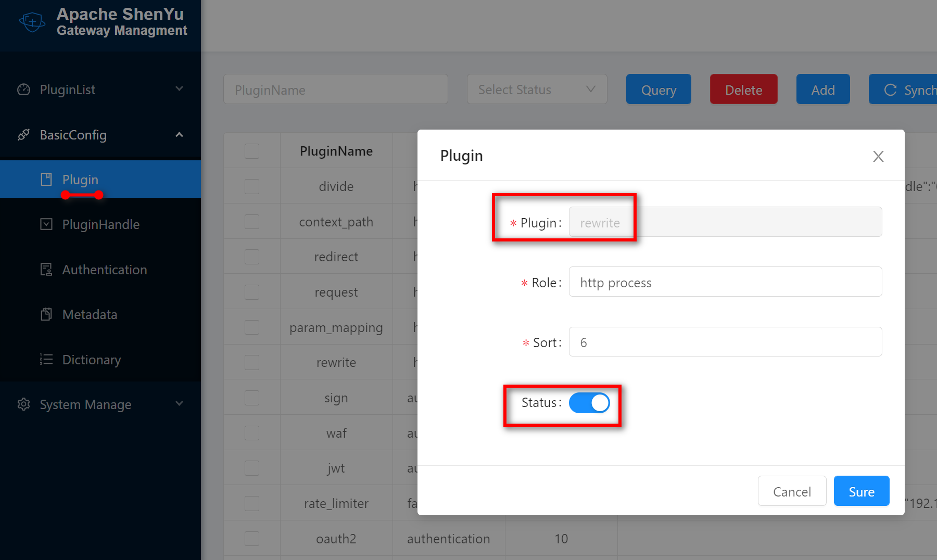The height and width of the screenshot is (560, 937).
Task: Expand the PluginList menu chevron
Action: click(x=179, y=89)
